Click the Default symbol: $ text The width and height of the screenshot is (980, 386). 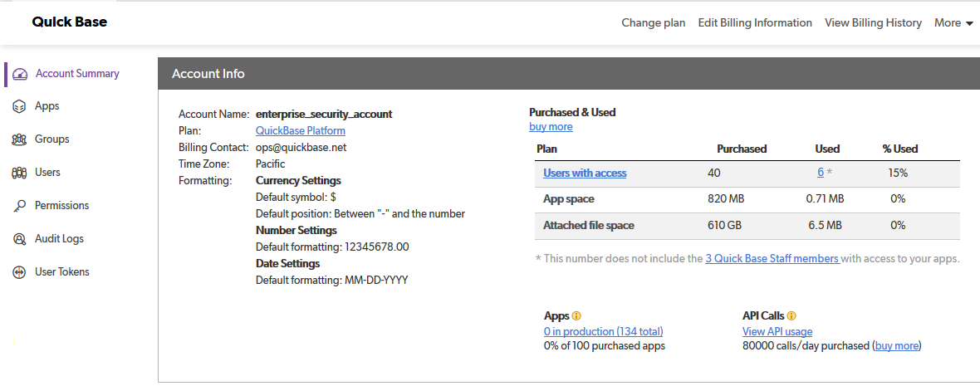(x=296, y=198)
